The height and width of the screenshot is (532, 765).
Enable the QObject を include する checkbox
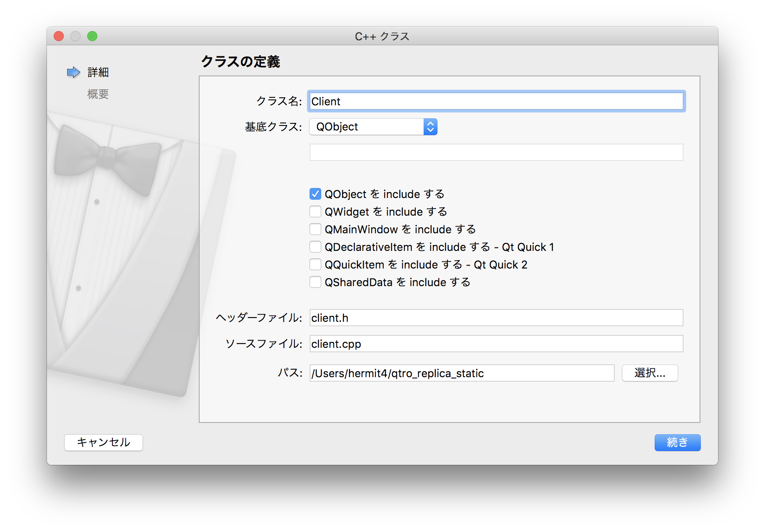(315, 194)
